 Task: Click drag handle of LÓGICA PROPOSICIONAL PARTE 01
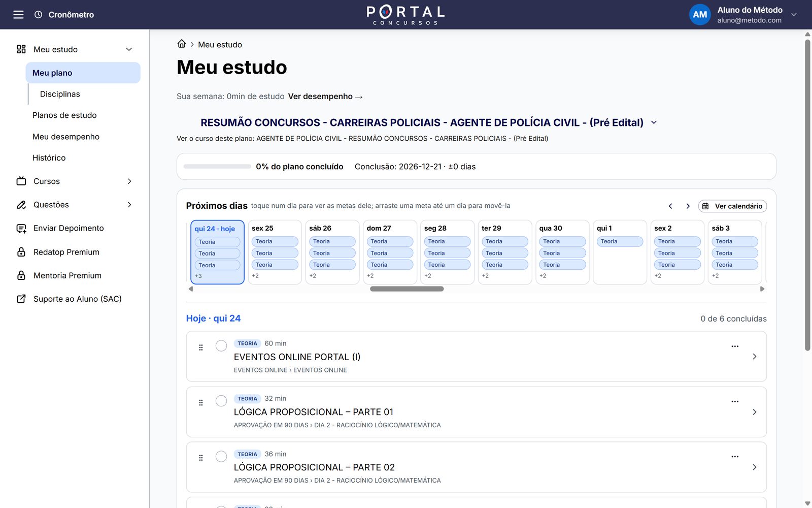click(201, 403)
